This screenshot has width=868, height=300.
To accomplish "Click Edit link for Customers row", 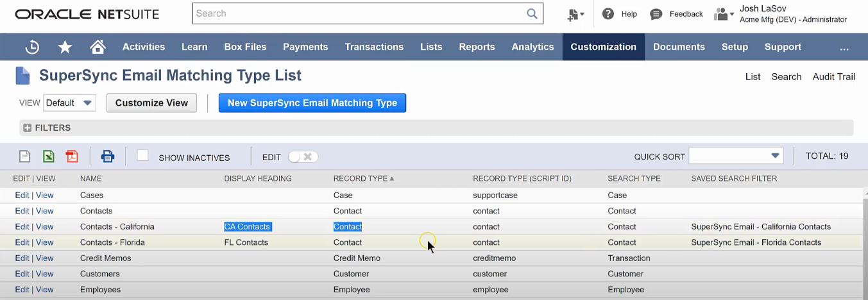I will pyautogui.click(x=22, y=274).
